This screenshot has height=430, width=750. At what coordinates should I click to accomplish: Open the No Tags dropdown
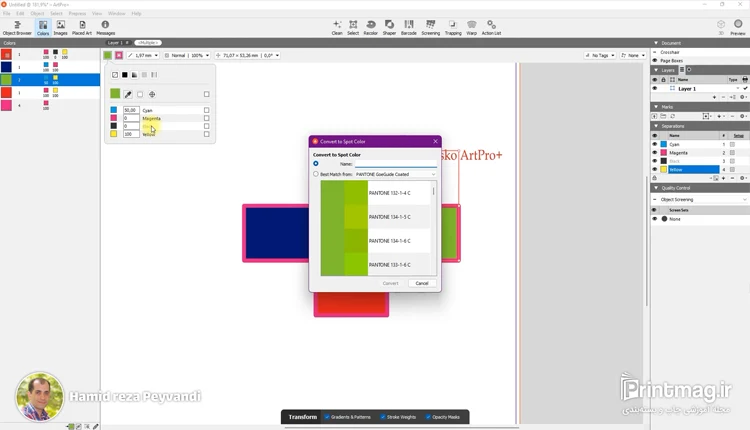click(x=600, y=55)
